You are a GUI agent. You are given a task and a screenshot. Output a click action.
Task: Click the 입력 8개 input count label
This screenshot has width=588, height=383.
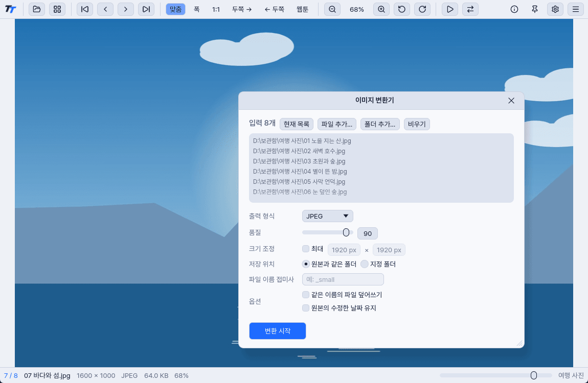click(262, 123)
